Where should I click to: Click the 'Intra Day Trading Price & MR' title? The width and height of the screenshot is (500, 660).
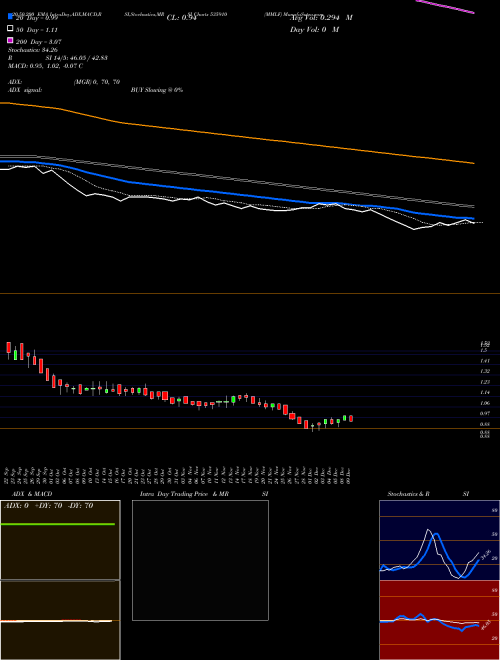(184, 494)
